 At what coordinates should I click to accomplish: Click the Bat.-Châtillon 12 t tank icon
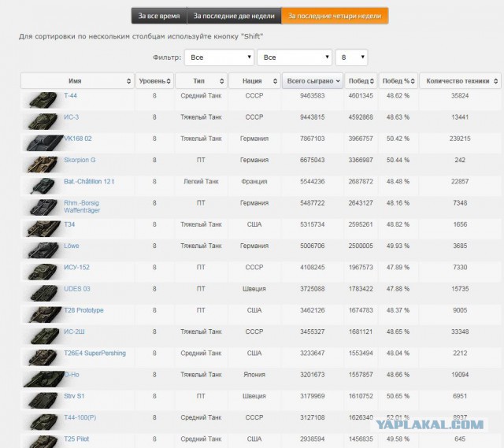tap(43, 186)
